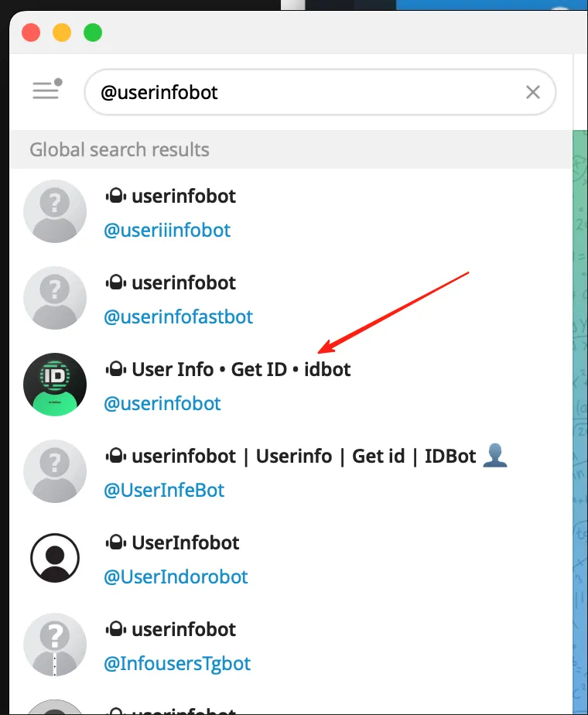Click bot icon in @InfousersTgbot row
Image resolution: width=588 pixels, height=715 pixels.
pyautogui.click(x=116, y=629)
